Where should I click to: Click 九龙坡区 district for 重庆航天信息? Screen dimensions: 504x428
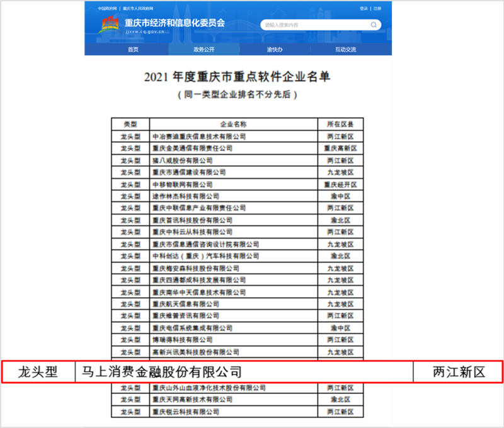[x=340, y=304]
